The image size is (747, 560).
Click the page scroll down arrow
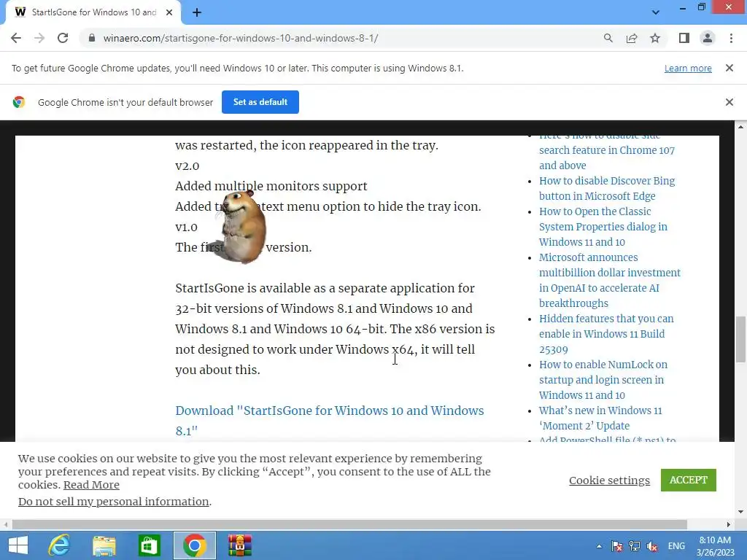tap(740, 513)
